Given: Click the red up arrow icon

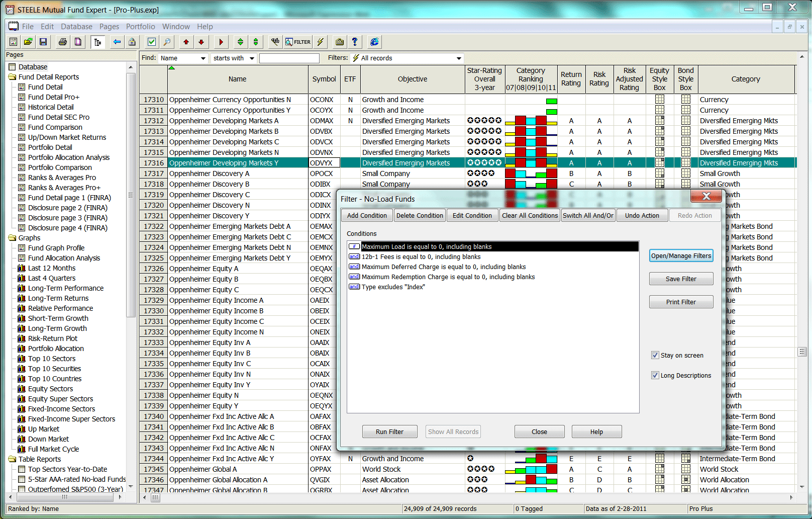Looking at the screenshot, I should (x=186, y=42).
